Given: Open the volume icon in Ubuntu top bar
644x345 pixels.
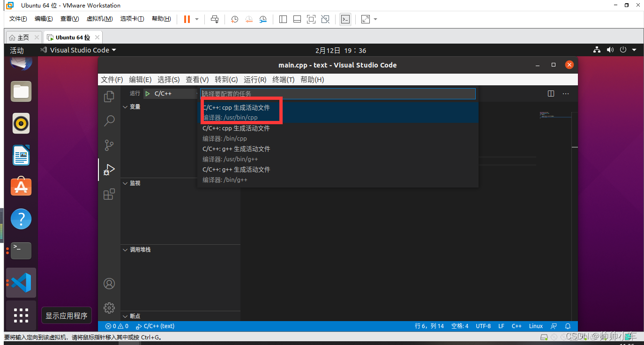Looking at the screenshot, I should 610,50.
